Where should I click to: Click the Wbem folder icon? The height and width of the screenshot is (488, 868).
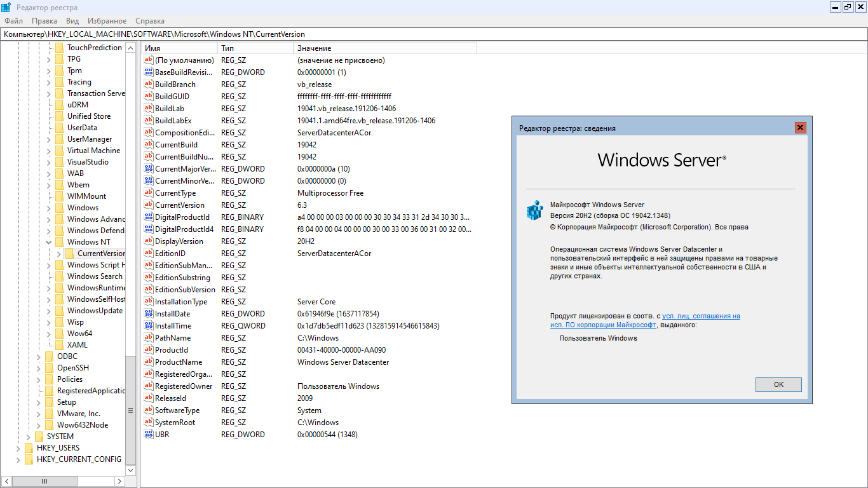[60, 185]
